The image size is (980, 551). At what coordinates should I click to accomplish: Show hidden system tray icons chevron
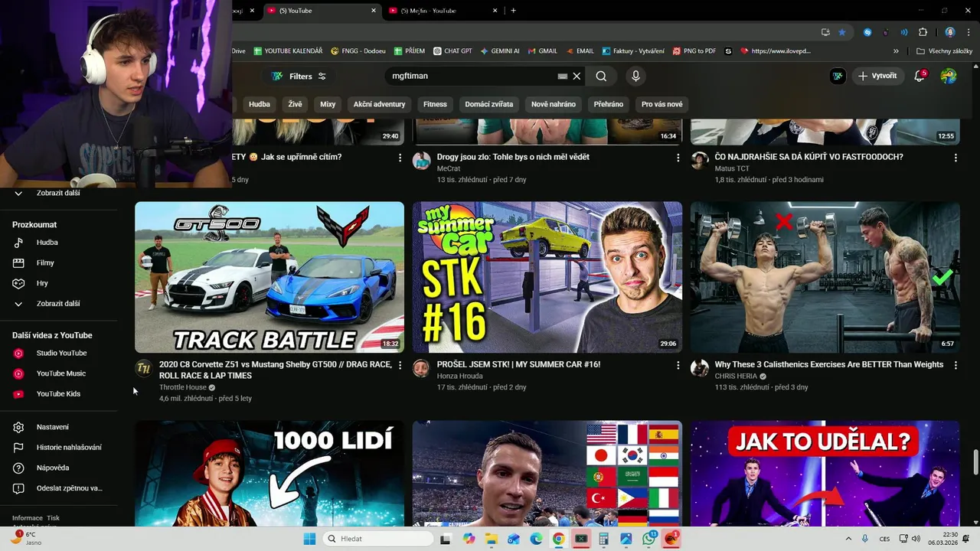pyautogui.click(x=848, y=539)
